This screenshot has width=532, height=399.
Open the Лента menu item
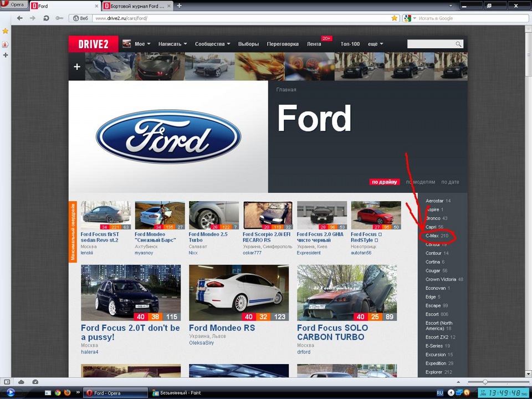(314, 44)
